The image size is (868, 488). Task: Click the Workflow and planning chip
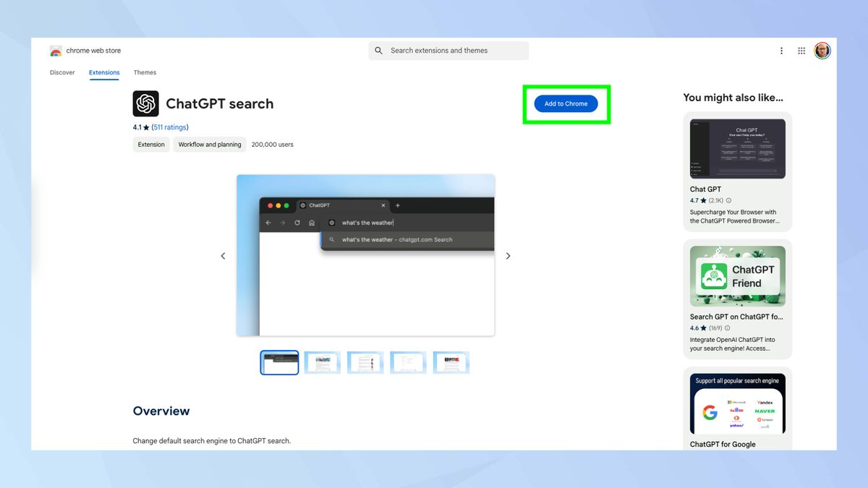210,145
